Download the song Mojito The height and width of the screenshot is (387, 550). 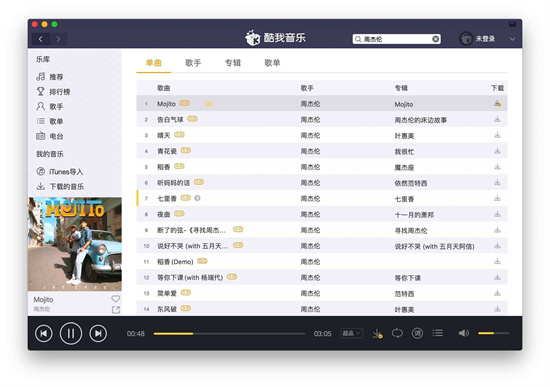497,104
